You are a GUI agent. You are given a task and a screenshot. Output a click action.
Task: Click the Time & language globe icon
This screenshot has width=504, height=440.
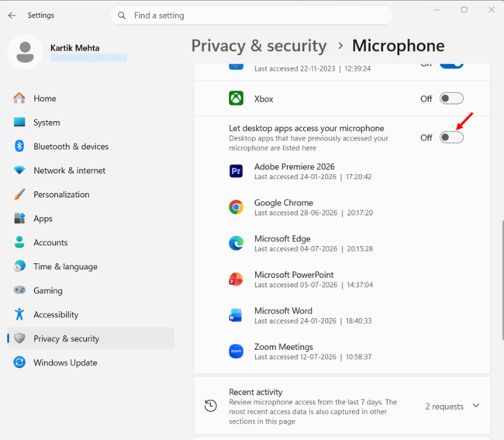point(19,266)
